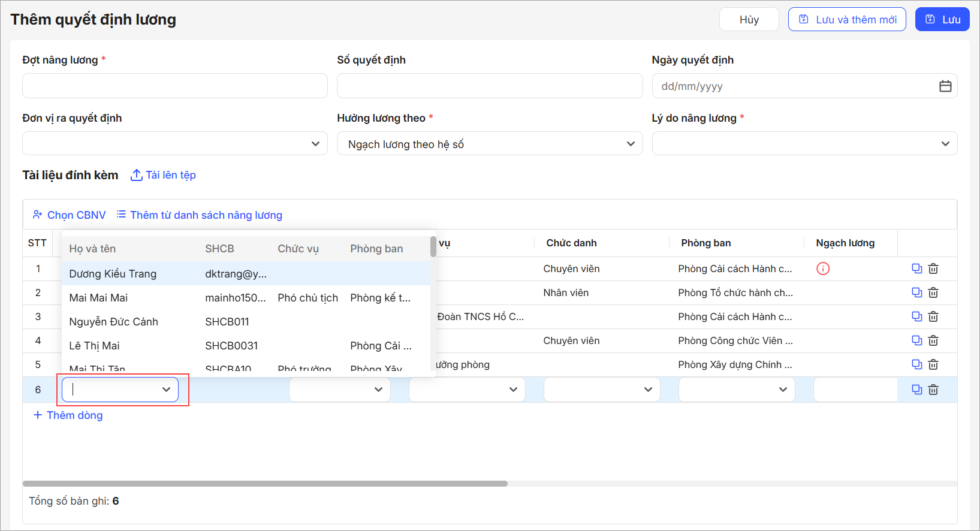
Task: Delete row 4 with the trash icon
Action: click(x=933, y=340)
